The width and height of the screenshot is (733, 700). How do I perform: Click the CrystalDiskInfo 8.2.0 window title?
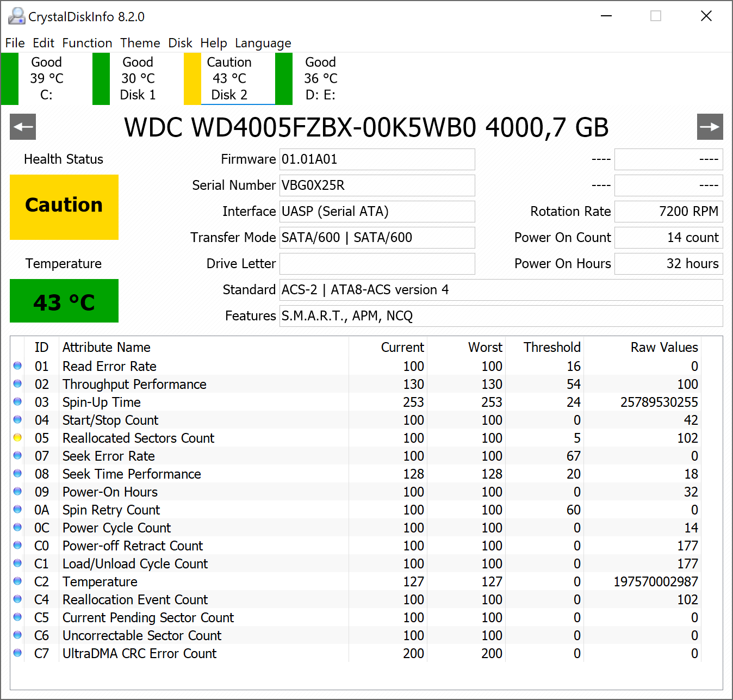point(86,17)
